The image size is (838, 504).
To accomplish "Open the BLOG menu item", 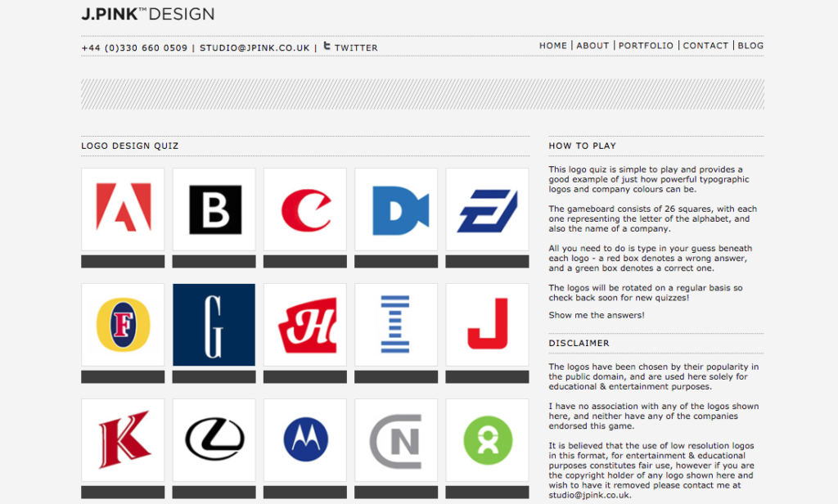I will tap(750, 46).
